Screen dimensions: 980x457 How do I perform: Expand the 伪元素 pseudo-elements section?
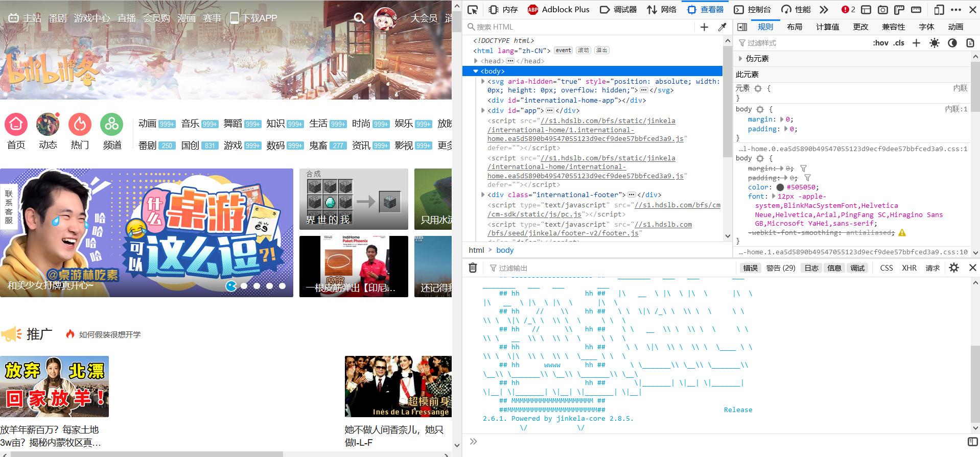click(740, 59)
